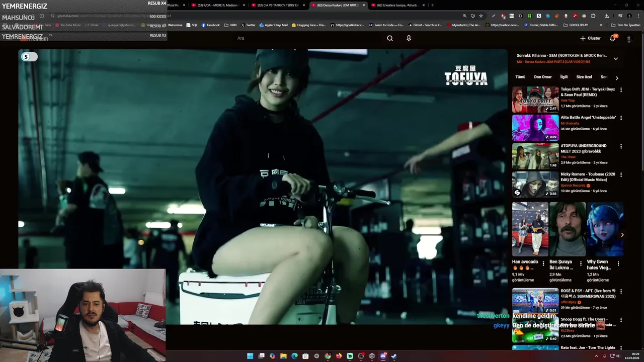Open the Why Gwen hates Viego short
This screenshot has height=362, width=644.
click(605, 229)
